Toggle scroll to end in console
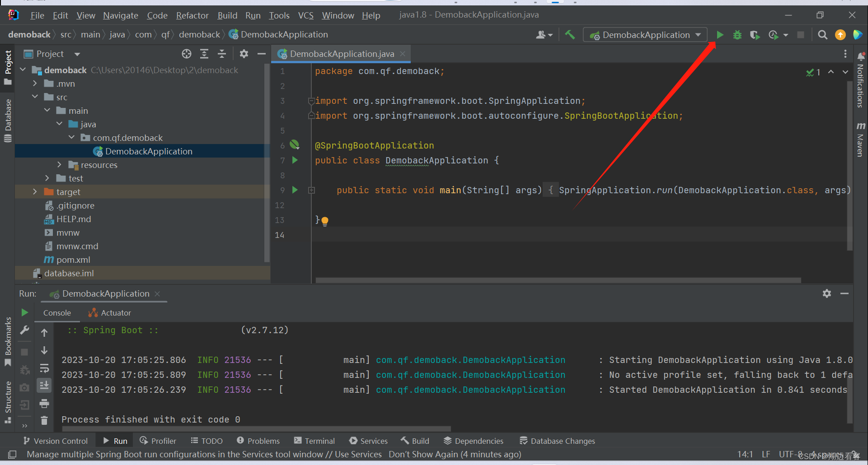Screen dimensions: 868x465 44,386
